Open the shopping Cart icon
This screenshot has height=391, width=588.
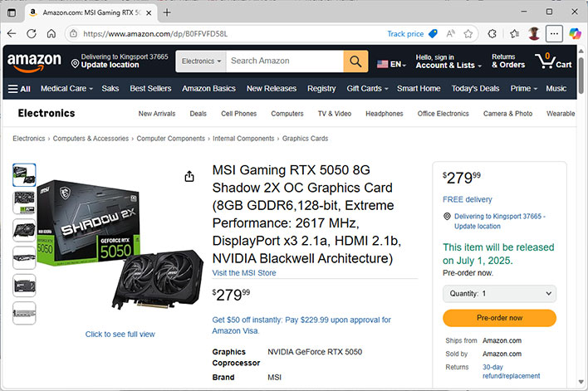pyautogui.click(x=553, y=61)
